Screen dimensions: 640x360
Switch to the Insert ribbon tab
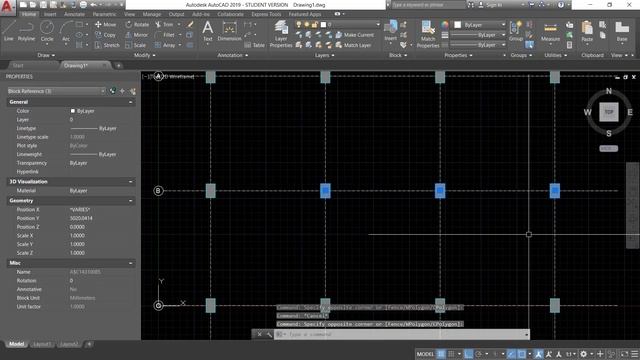point(50,14)
